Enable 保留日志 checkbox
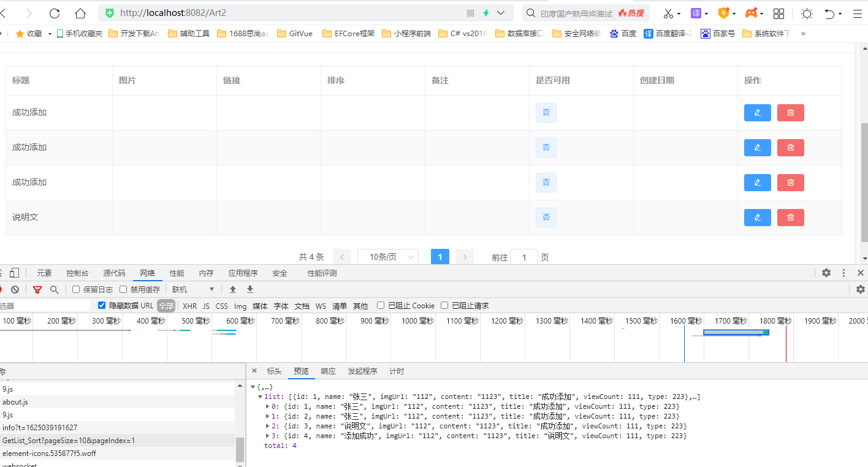Viewport: 868px width, 467px height. pos(76,289)
